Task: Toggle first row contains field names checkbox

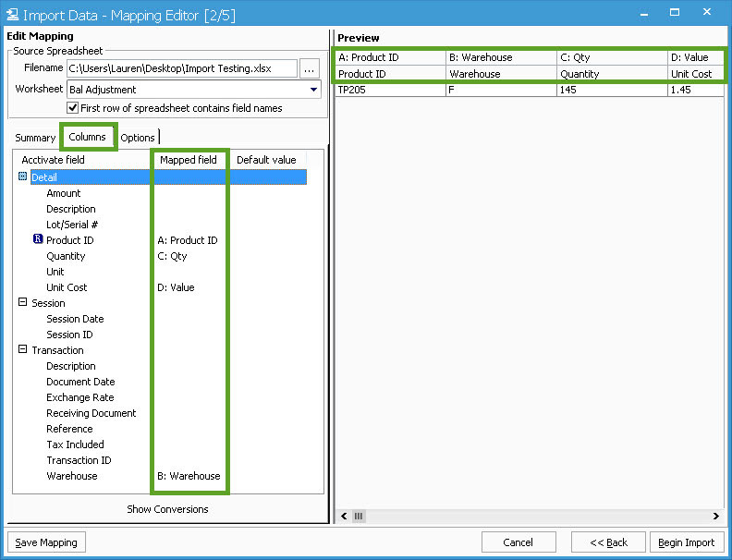Action: coord(73,108)
